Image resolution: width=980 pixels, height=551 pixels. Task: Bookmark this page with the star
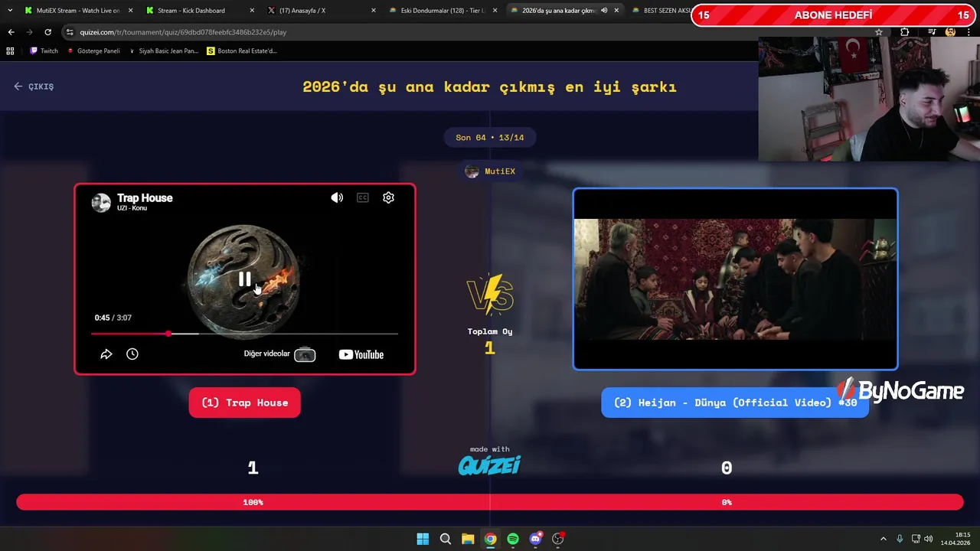tap(879, 32)
